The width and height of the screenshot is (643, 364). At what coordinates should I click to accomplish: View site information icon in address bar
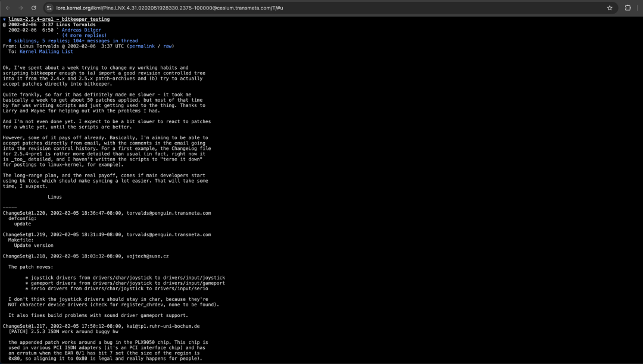[49, 8]
